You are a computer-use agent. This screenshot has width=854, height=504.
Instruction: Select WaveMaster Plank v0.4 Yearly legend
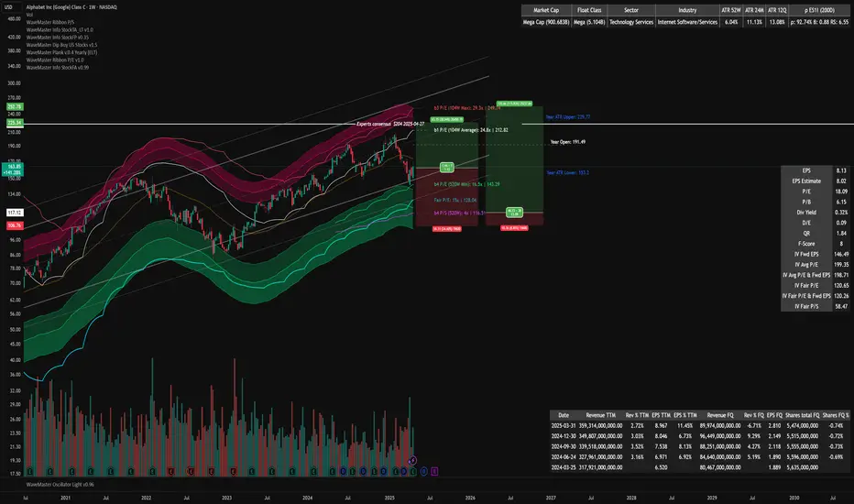(61, 53)
